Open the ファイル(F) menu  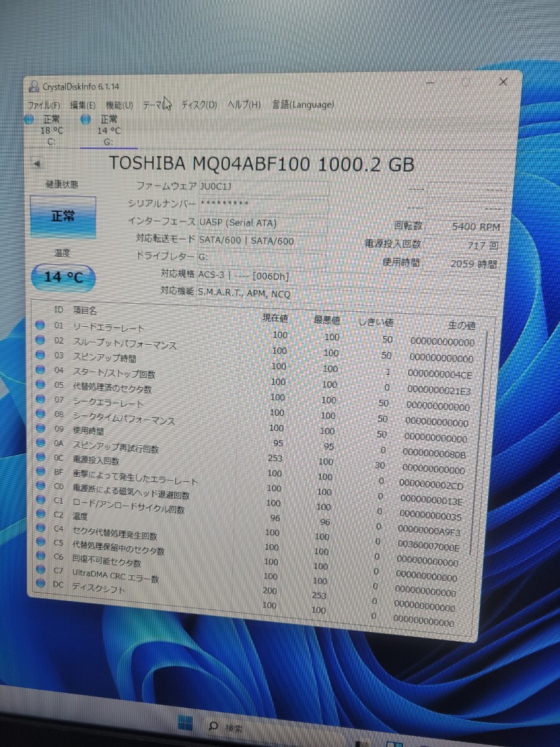pyautogui.click(x=44, y=105)
